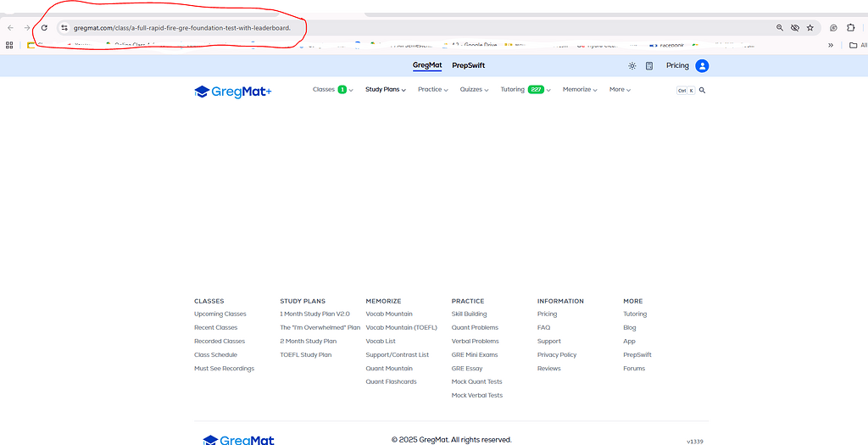Image resolution: width=868 pixels, height=445 pixels.
Task: Click the browser zoom magnifier icon
Action: [x=780, y=28]
